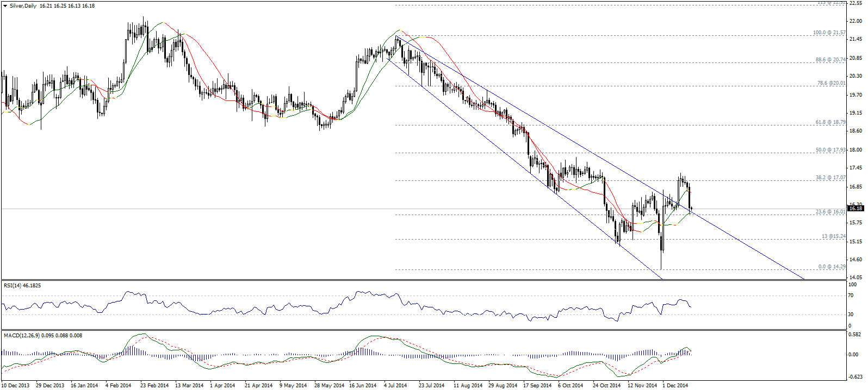Click price axis value 14.05
868x390 pixels.
tap(855, 278)
